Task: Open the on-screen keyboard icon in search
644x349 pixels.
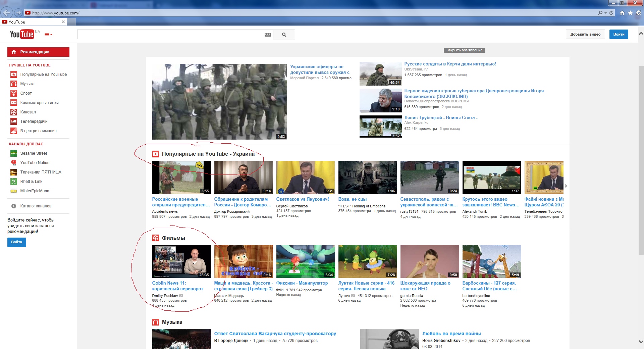Action: [268, 35]
